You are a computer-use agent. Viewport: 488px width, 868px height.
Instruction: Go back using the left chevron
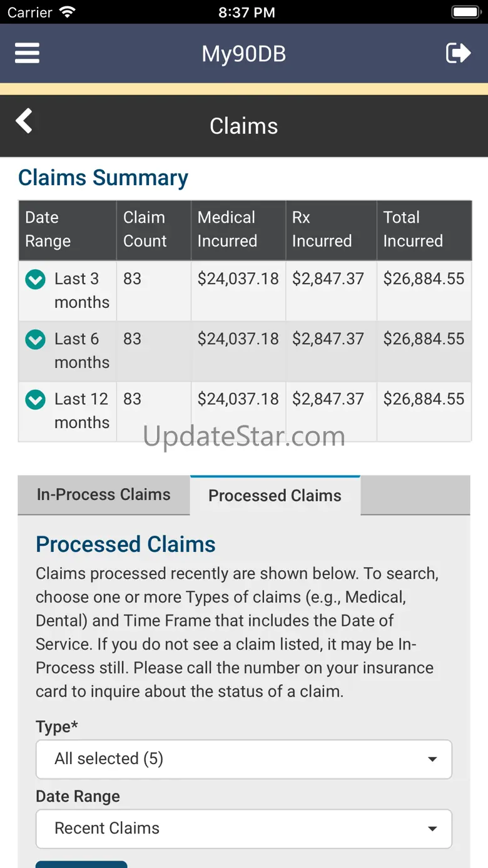[x=24, y=121]
